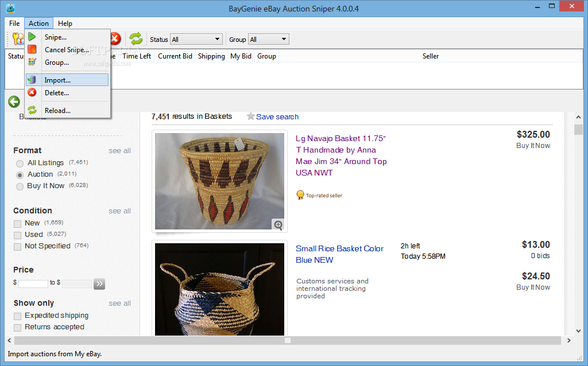Click the $13.00 bid price text

click(536, 244)
